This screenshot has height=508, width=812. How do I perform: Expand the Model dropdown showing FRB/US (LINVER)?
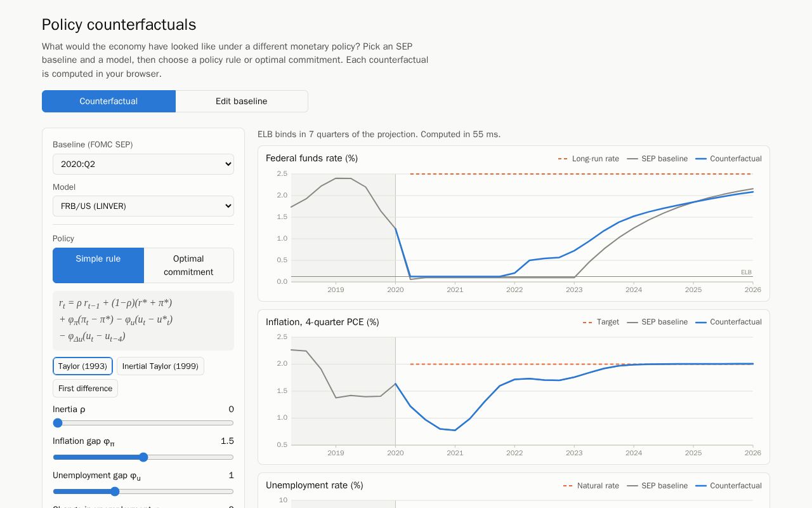pos(143,206)
